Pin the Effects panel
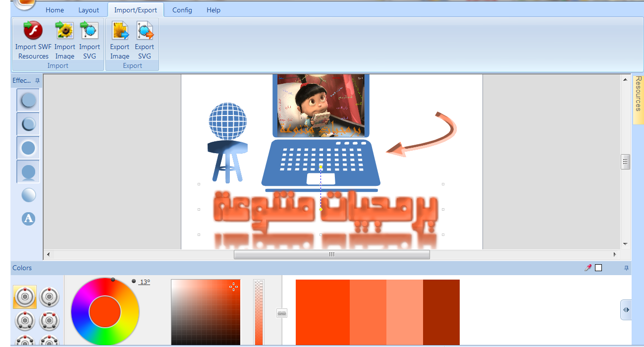This screenshot has width=644, height=347. point(38,80)
